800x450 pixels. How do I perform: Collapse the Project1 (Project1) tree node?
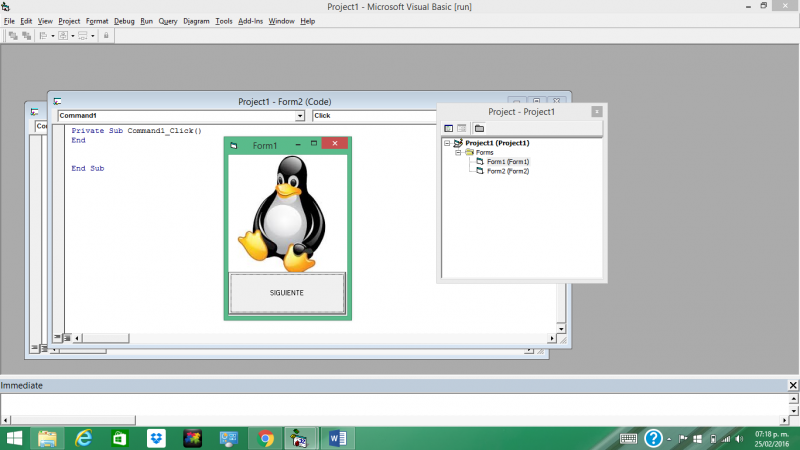coord(447,143)
